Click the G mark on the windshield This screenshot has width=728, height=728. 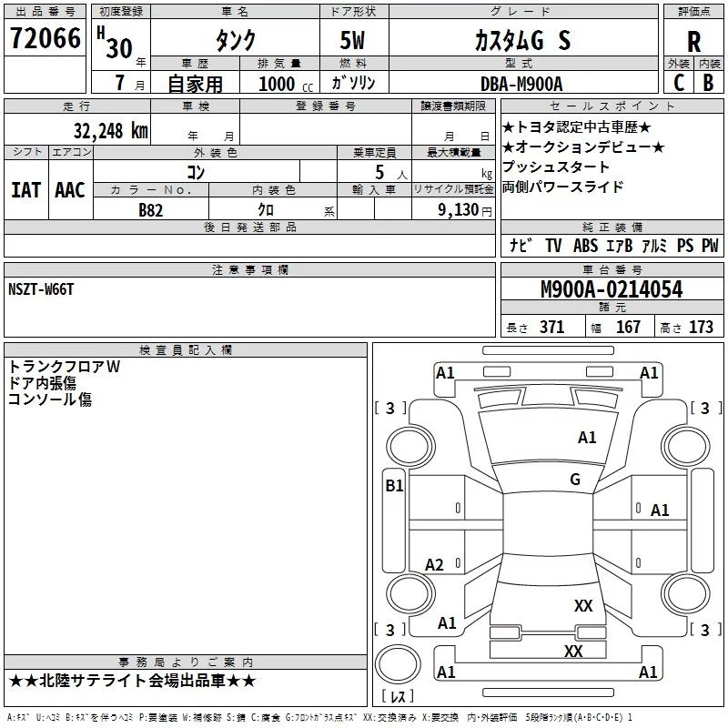574,480
